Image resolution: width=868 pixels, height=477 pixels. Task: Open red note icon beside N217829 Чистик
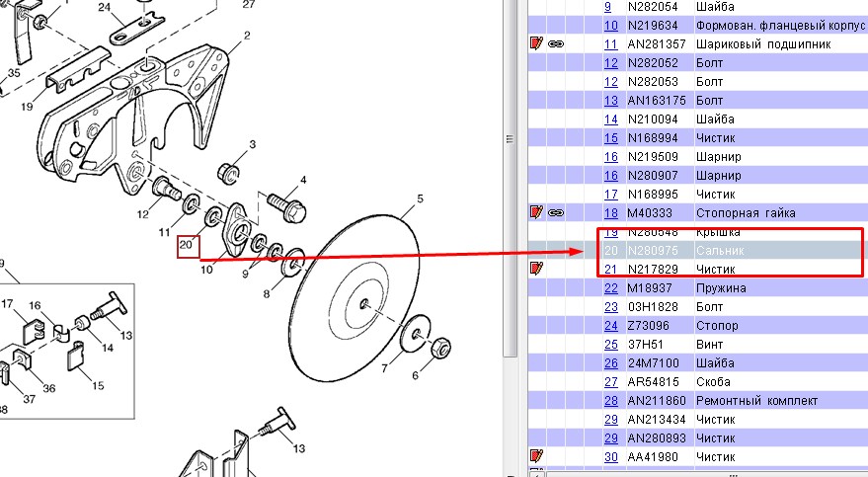click(x=536, y=269)
